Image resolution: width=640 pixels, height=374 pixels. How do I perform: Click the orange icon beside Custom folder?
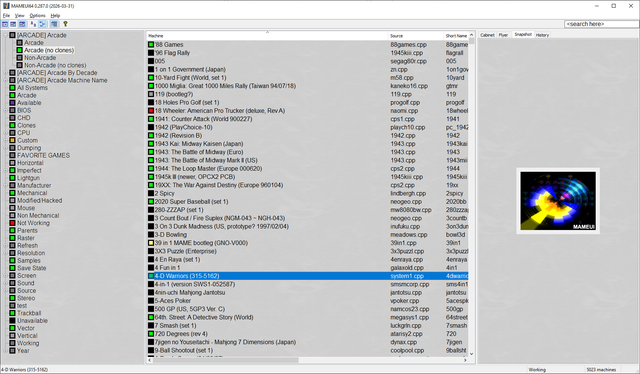12,140
